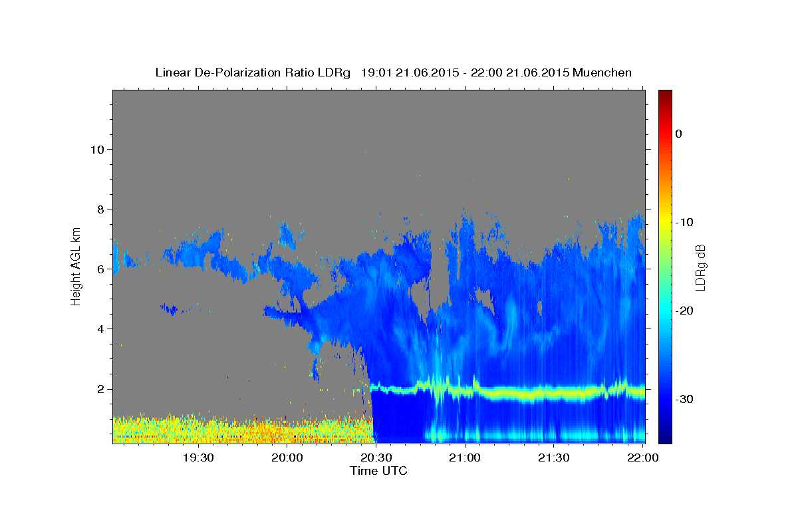Click the 21:00 time tick label
The image size is (798, 532).
465,458
